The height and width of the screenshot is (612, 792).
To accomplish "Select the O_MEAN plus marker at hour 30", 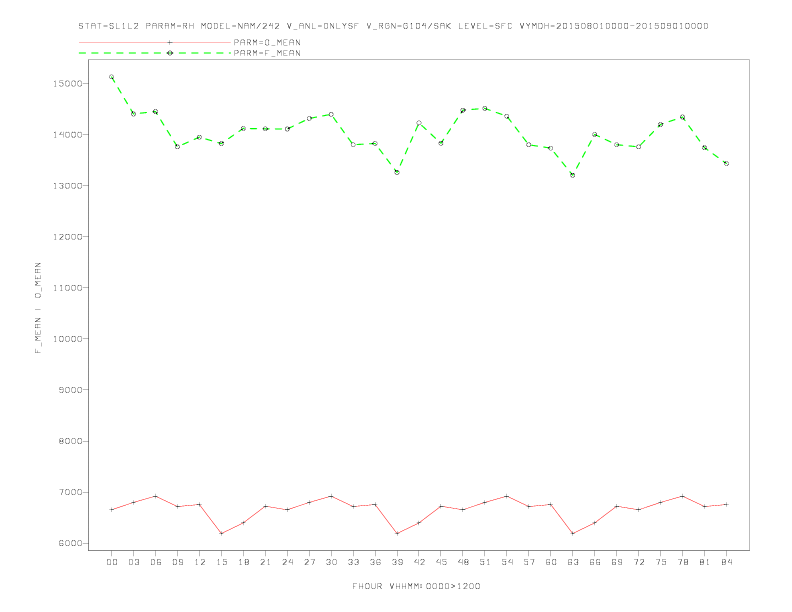I will [x=331, y=496].
